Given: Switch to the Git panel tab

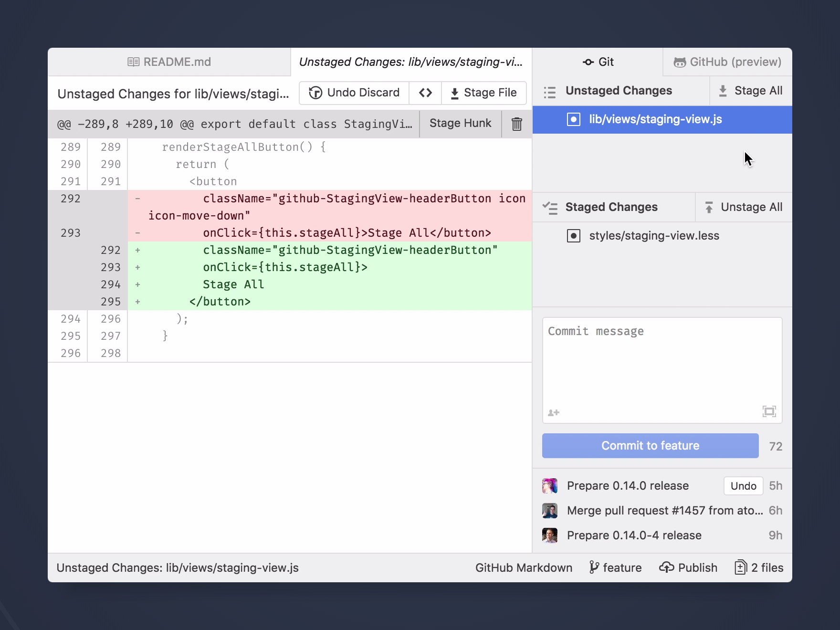Looking at the screenshot, I should (x=598, y=62).
